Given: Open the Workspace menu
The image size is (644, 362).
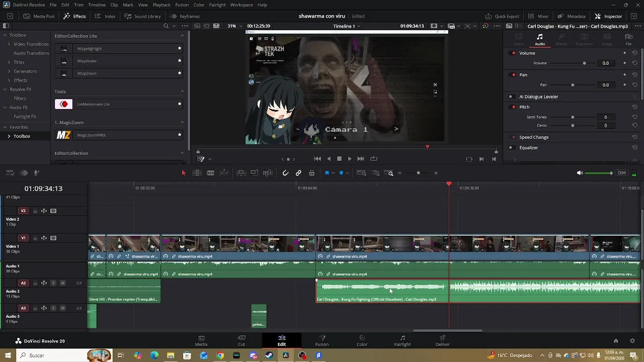Looking at the screenshot, I should click(242, 5).
